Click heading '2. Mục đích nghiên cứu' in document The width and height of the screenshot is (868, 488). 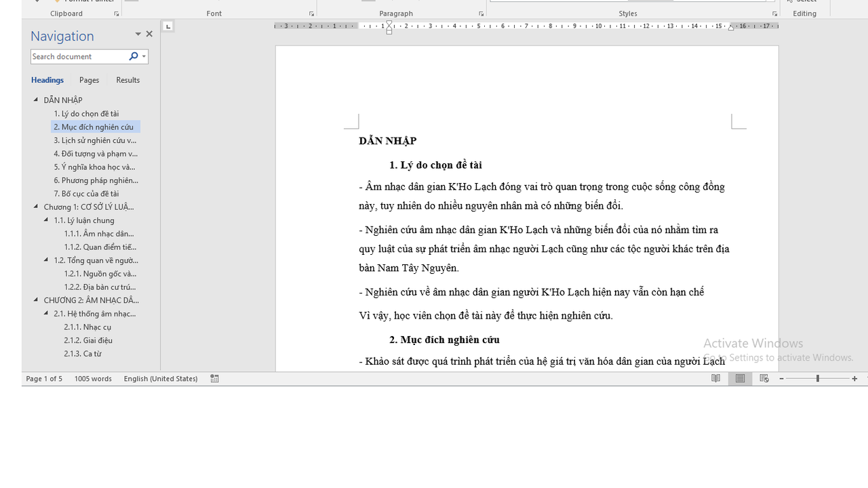[444, 340]
